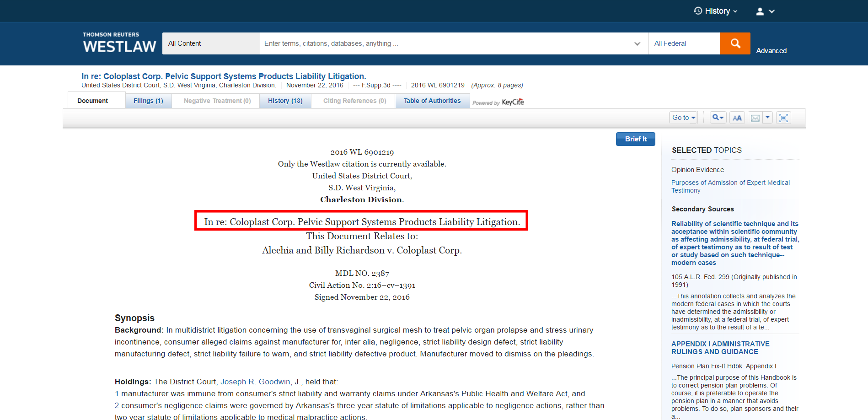Change the All Federal jurisdiction

coord(684,43)
